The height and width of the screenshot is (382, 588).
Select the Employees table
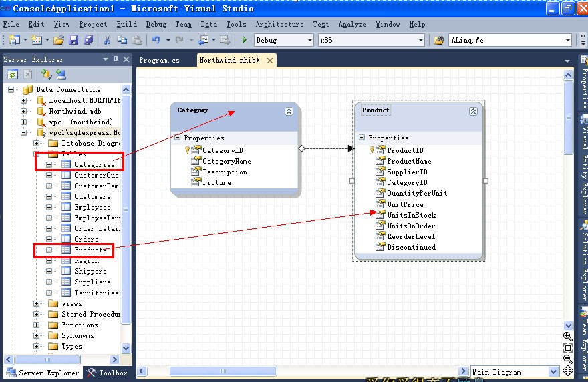(92, 207)
